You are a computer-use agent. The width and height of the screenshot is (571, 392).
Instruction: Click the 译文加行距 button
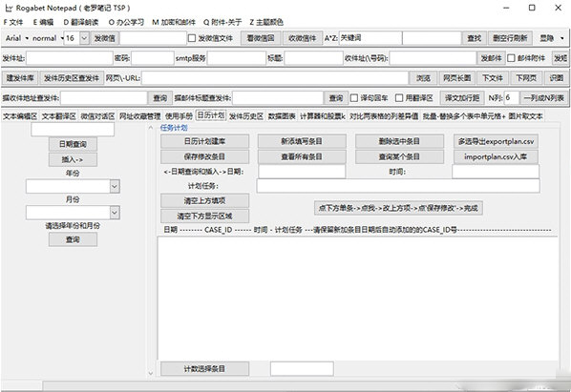tap(462, 98)
